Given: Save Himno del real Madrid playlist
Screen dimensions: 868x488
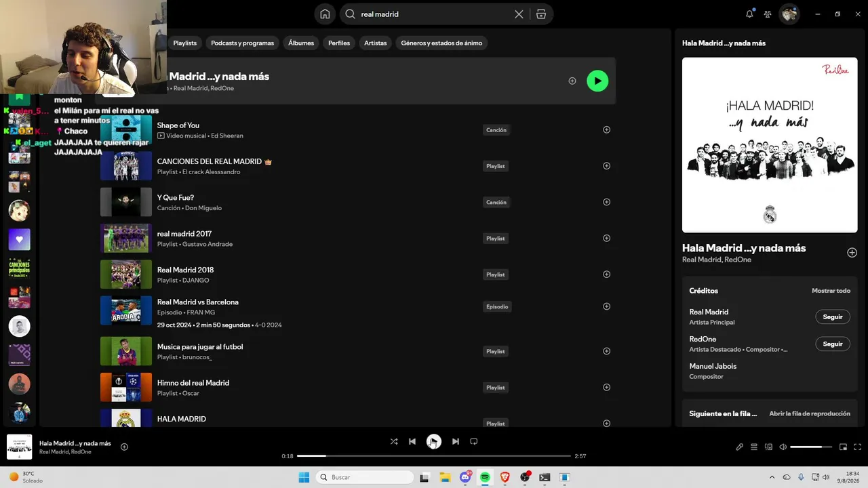Looking at the screenshot, I should pos(606,387).
